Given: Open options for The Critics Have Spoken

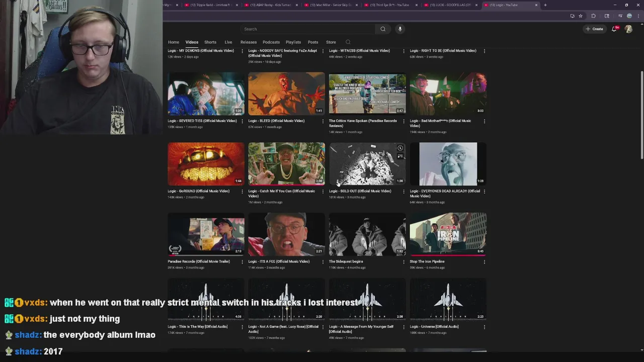Looking at the screenshot, I should click(404, 121).
